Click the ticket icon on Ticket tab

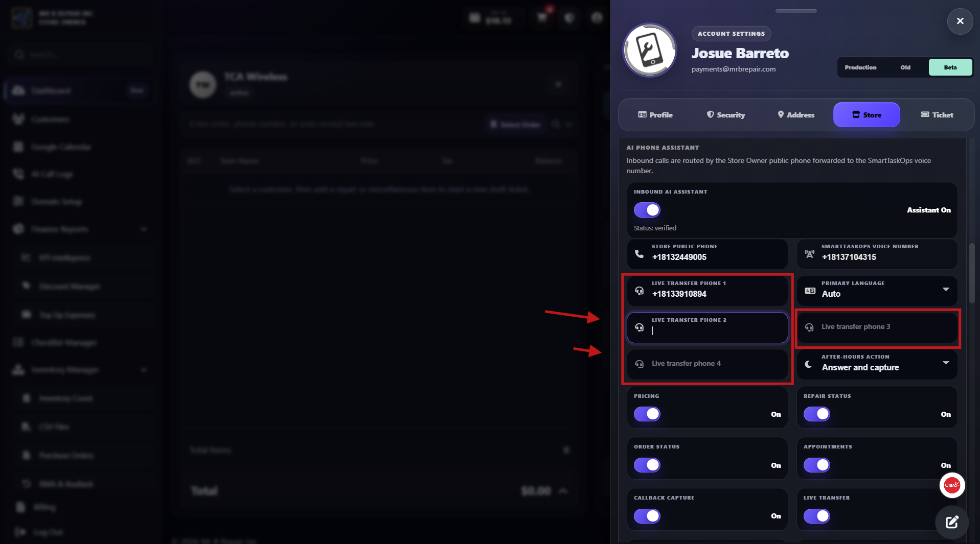(x=925, y=114)
